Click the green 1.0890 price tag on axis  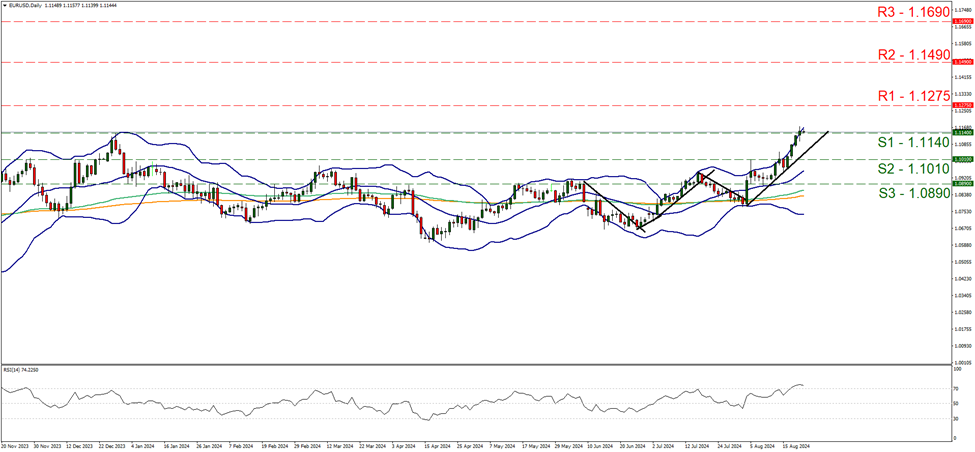click(961, 184)
